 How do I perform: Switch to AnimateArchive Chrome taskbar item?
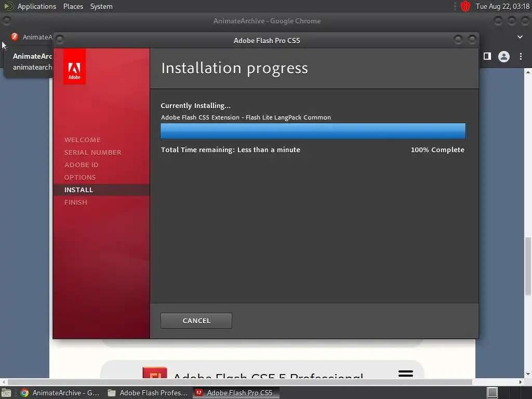60,393
